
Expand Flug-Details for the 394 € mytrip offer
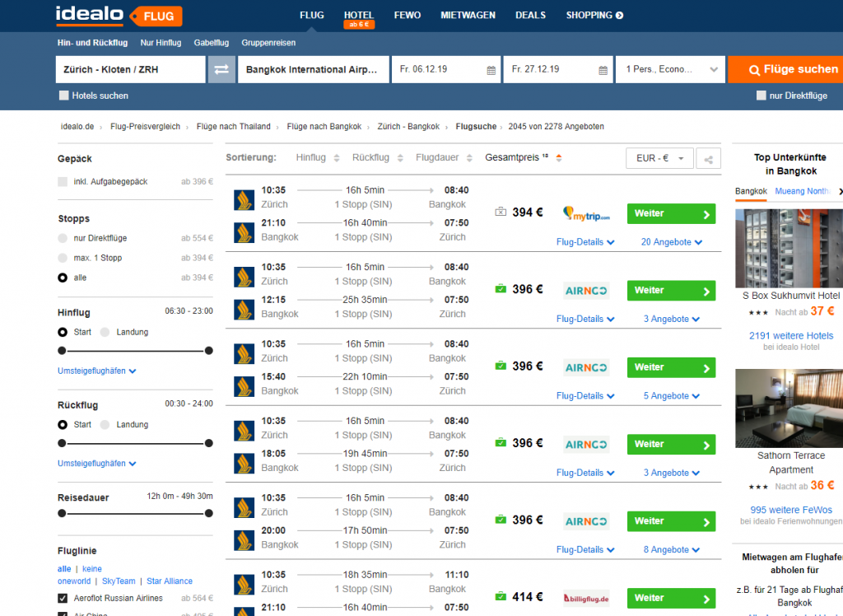click(x=585, y=242)
